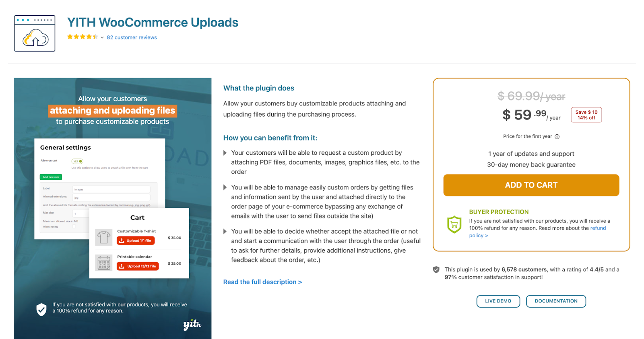Click 'Read the full description' link
The width and height of the screenshot is (644, 339).
coord(262,282)
